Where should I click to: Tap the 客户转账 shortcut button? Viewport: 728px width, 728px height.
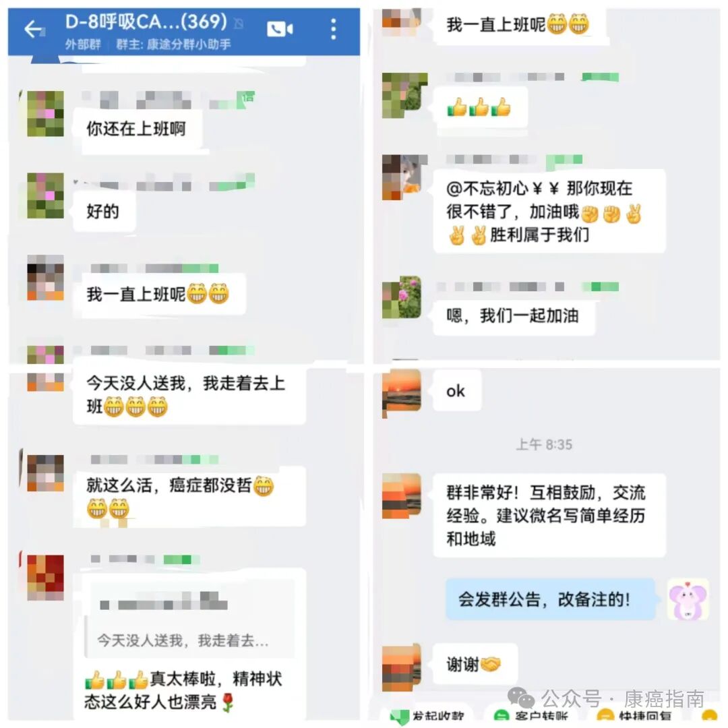tap(532, 716)
